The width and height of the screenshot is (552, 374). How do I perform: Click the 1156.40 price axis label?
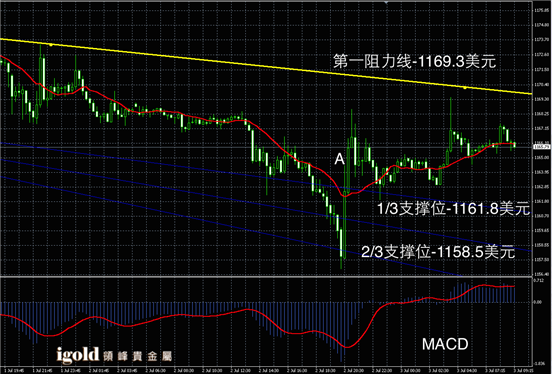pyautogui.click(x=541, y=274)
